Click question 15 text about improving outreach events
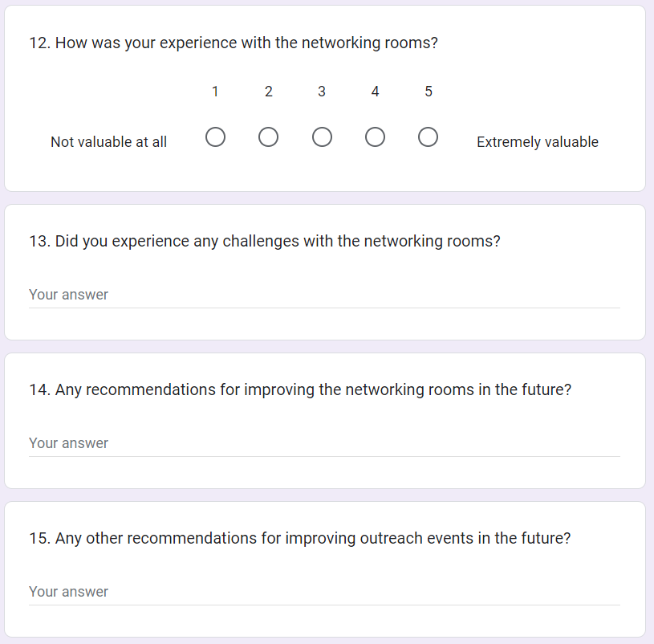The width and height of the screenshot is (654, 644). pyautogui.click(x=300, y=538)
